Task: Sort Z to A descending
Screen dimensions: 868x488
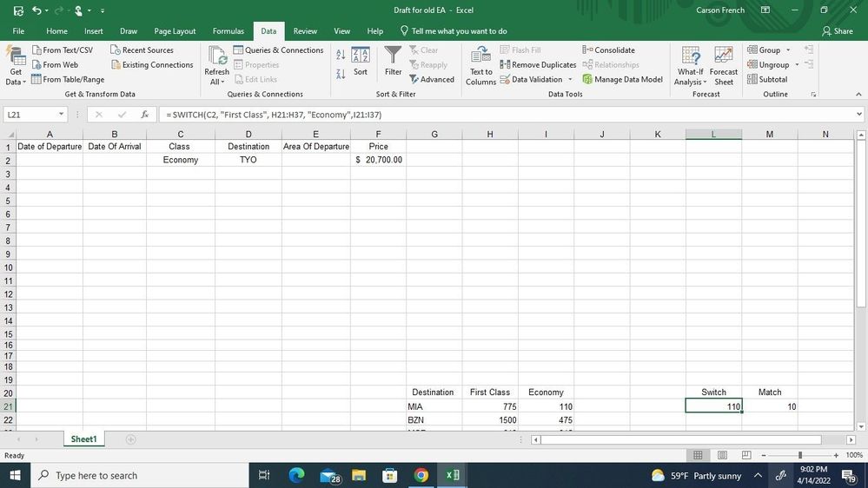Action: point(341,74)
